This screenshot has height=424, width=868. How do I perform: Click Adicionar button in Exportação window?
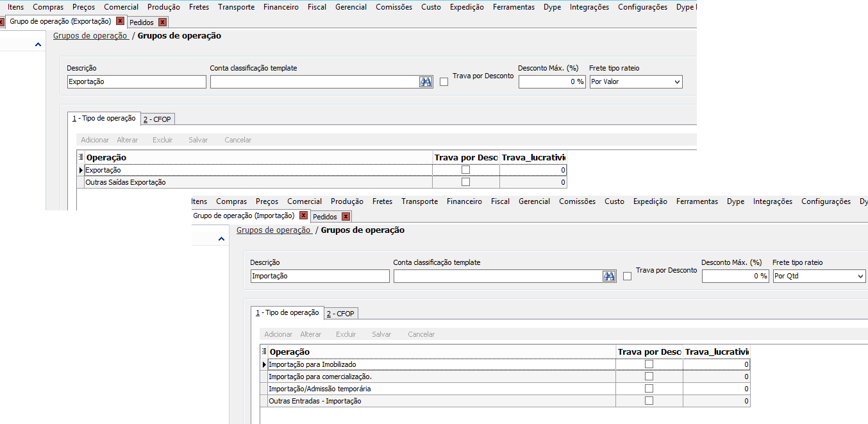click(x=95, y=140)
